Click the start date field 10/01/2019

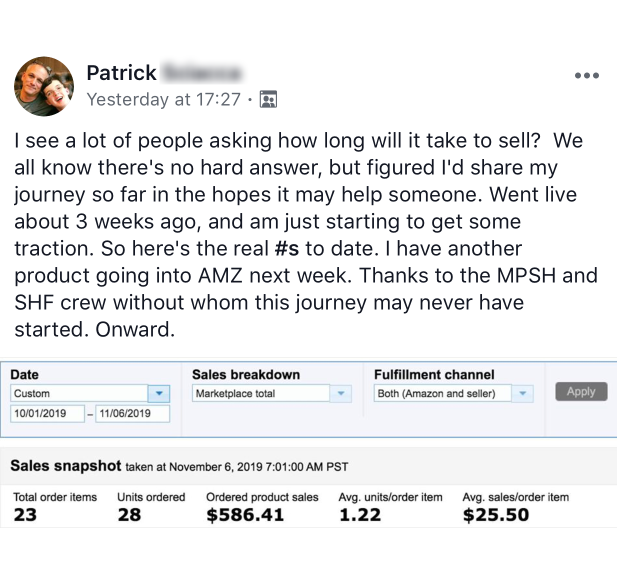46,414
